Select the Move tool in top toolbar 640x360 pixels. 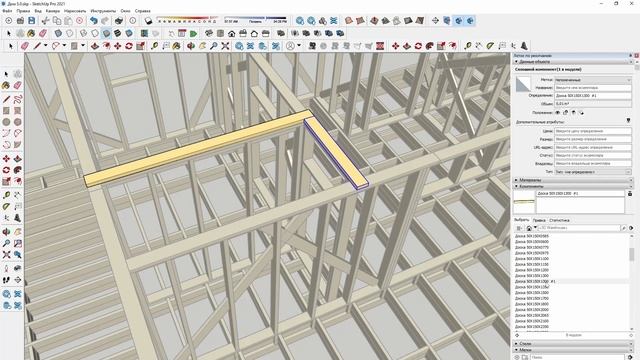[118, 46]
